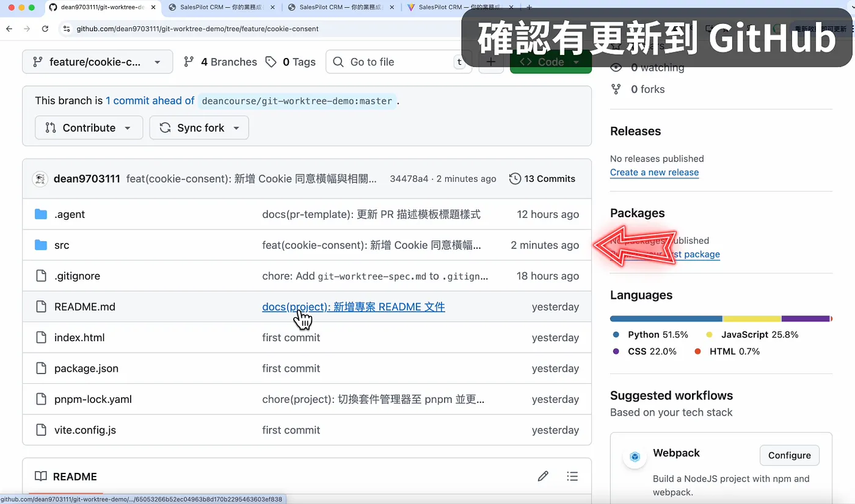Click the .gitignore file icon

[41, 276]
